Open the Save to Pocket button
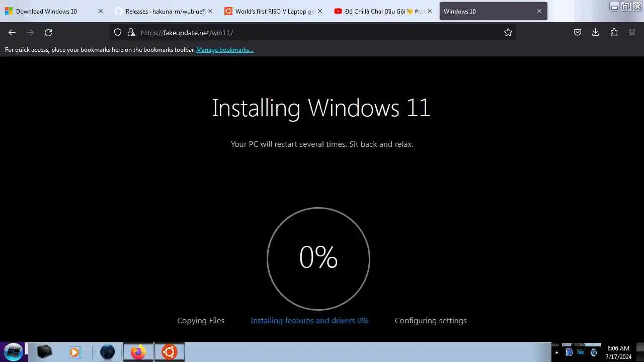Image resolution: width=644 pixels, height=362 pixels. coord(578,32)
